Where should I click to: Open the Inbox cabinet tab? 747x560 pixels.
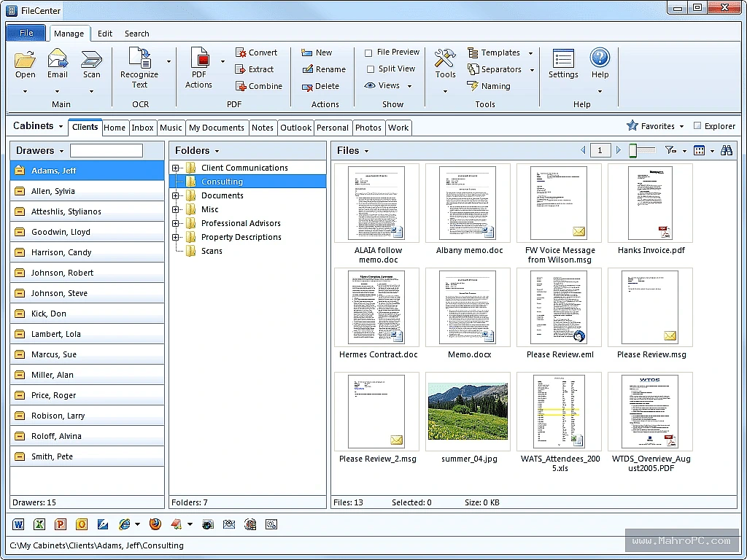click(142, 128)
